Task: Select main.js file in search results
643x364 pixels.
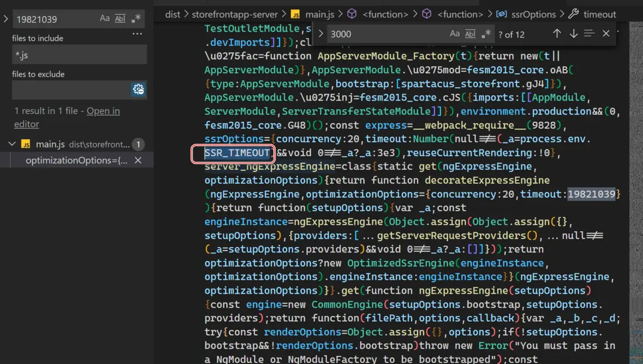Action: pyautogui.click(x=50, y=145)
